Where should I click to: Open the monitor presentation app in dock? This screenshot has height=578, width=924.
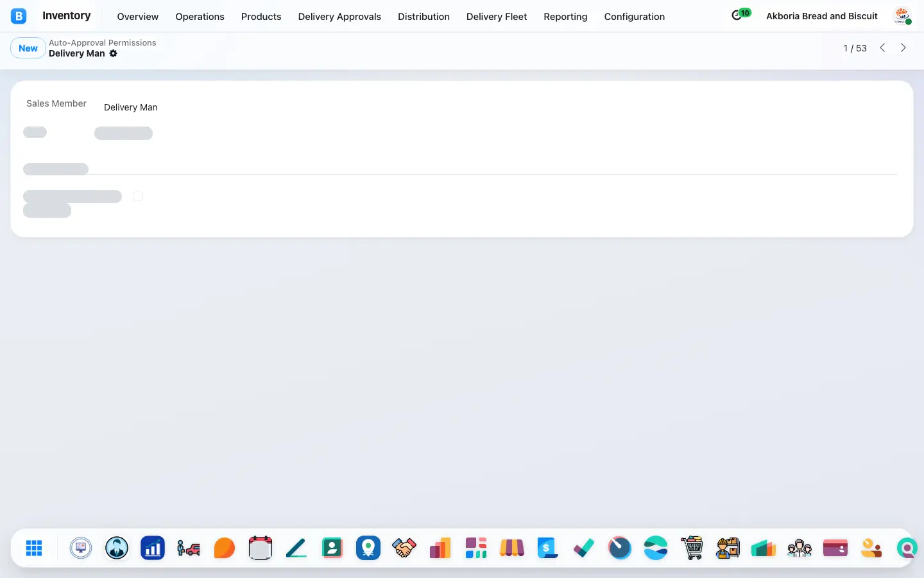[81, 548]
